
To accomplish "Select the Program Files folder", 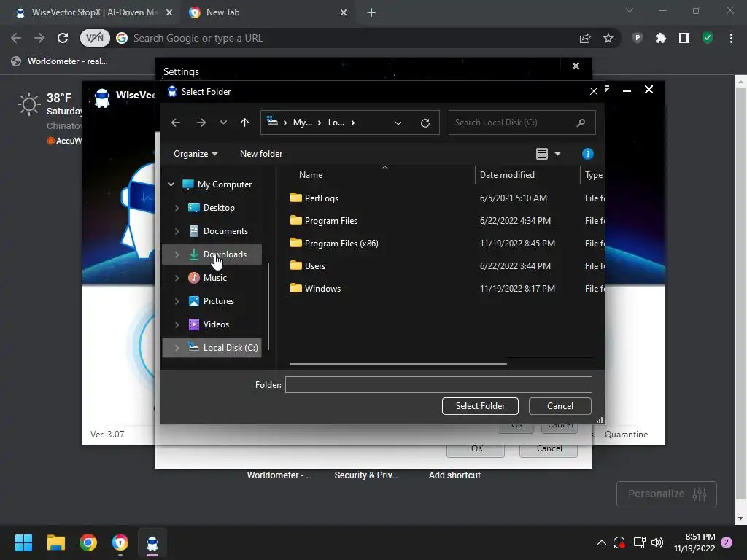I will [324, 220].
